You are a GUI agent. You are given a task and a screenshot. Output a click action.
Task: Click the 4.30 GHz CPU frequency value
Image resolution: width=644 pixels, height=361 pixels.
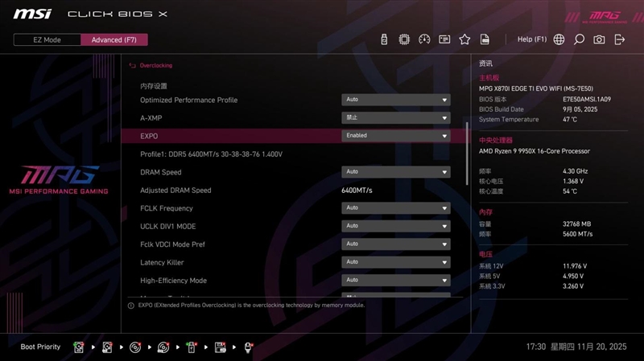pos(575,171)
